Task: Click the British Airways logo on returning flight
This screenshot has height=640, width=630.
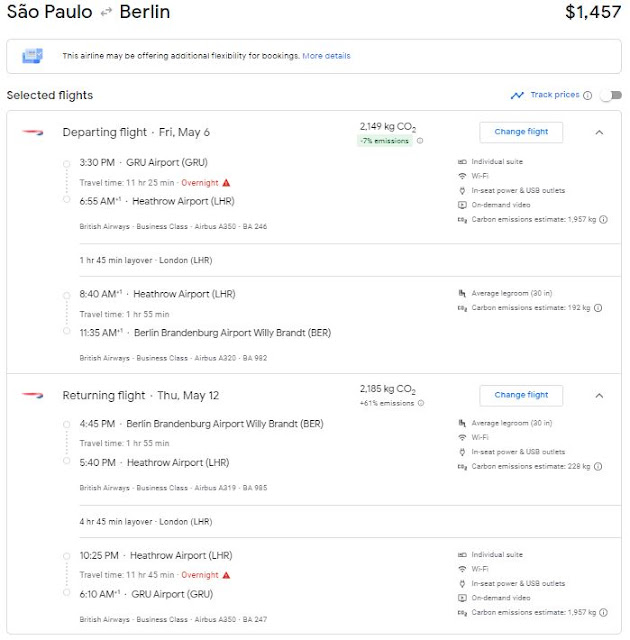Action: 33,395
